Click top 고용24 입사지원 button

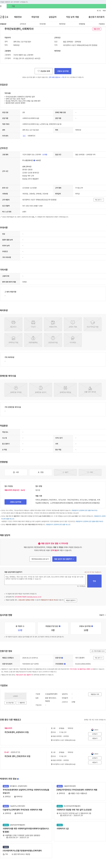[63, 71]
